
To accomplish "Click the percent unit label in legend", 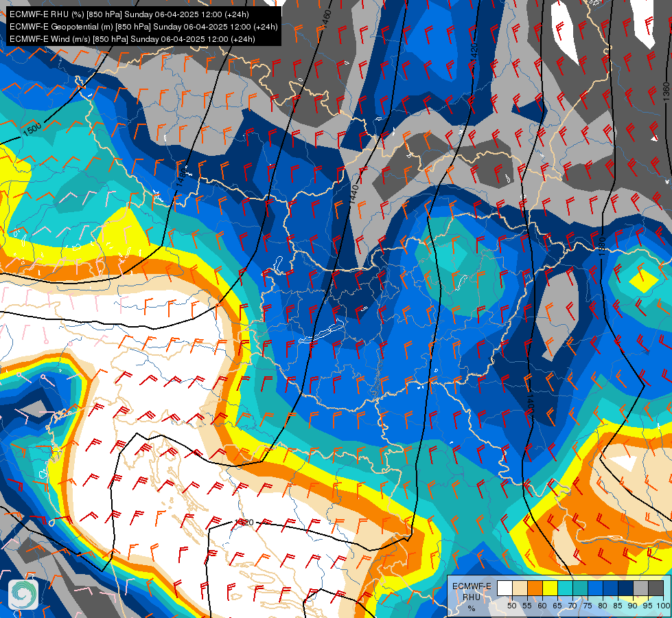I will pos(472,608).
